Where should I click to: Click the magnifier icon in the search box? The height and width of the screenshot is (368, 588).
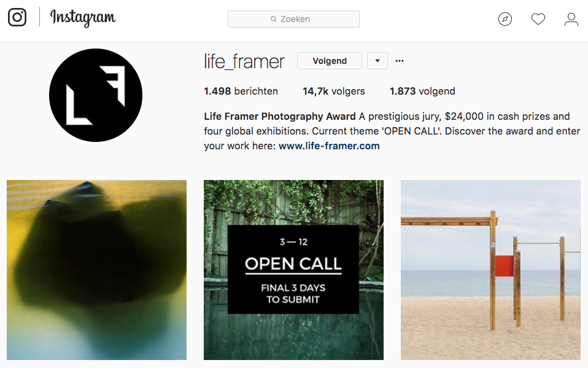click(x=274, y=19)
